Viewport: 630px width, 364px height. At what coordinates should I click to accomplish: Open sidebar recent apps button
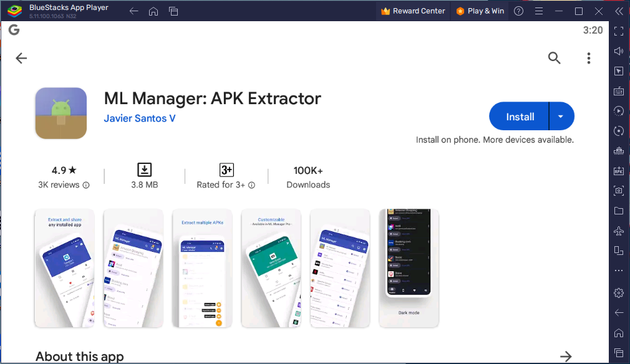(x=619, y=353)
